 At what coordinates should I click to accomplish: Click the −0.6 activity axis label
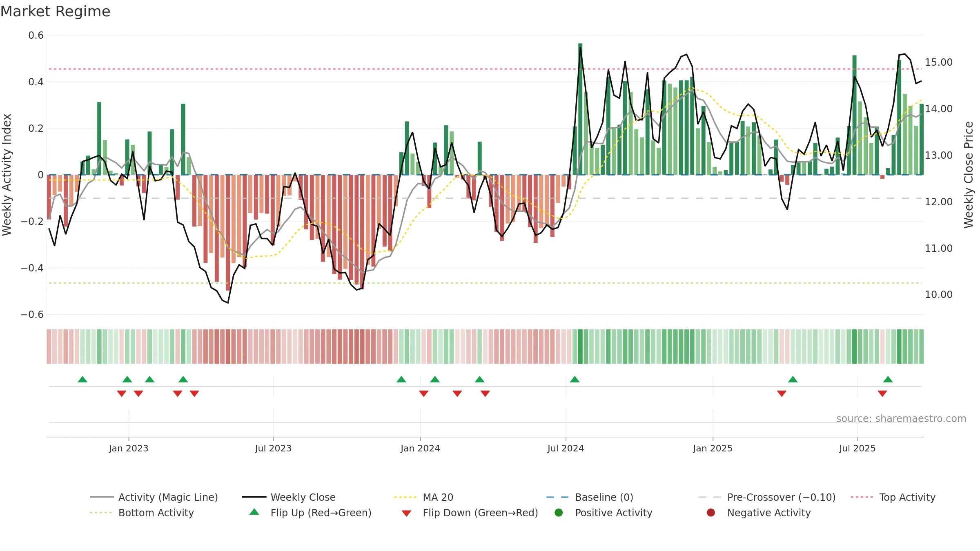[32, 315]
